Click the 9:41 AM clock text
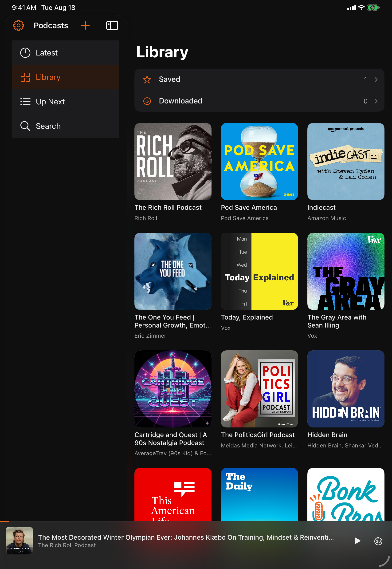 (x=24, y=8)
